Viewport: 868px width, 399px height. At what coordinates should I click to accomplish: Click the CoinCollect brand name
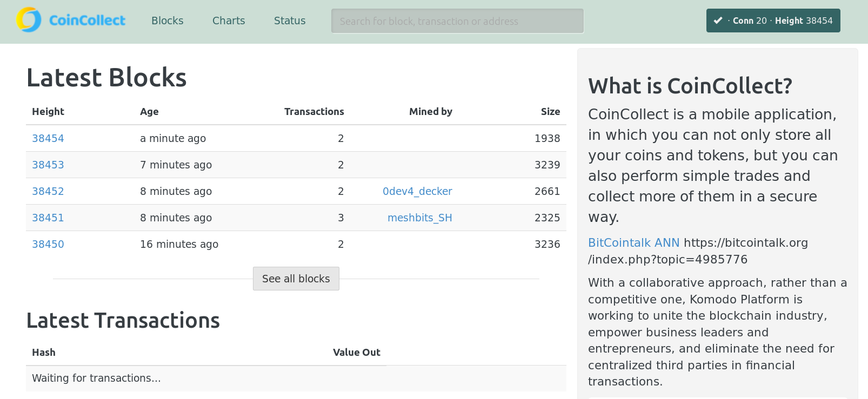(x=87, y=21)
